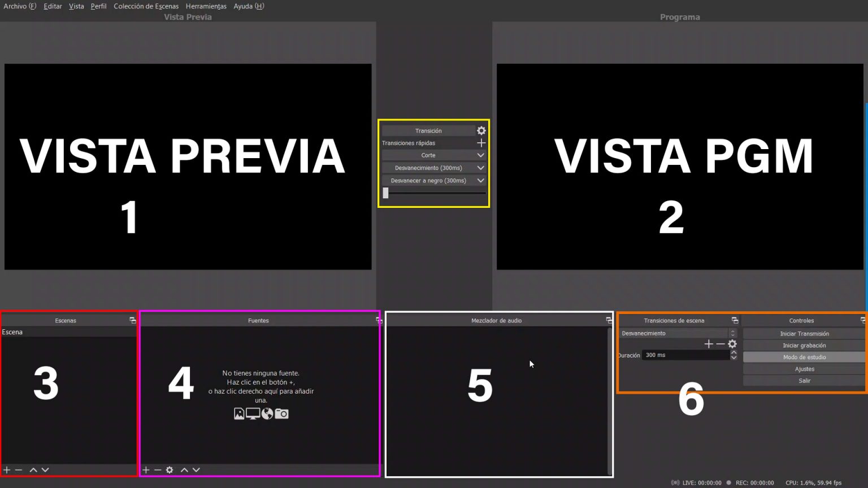868x488 pixels.
Task: Add a new source with the plus icon
Action: [x=146, y=469]
